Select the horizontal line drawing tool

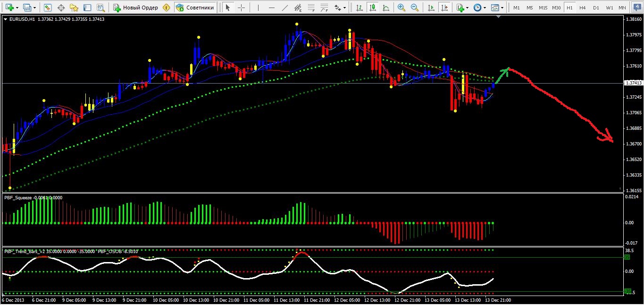coord(272,8)
